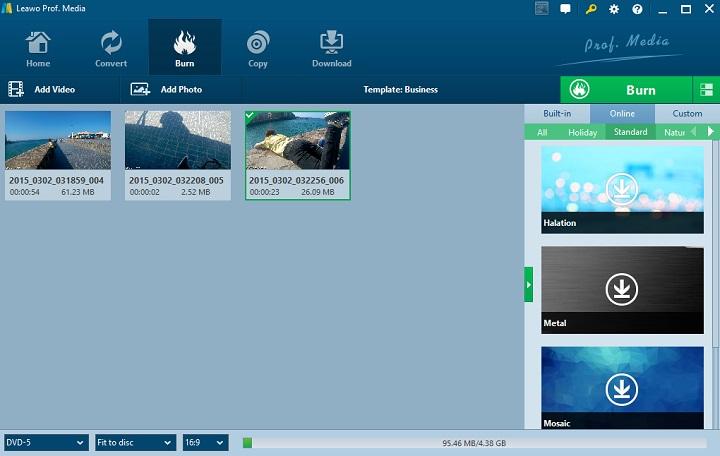Click the template list vertical scrollbar
This screenshot has height=456, width=720.
pos(715,243)
